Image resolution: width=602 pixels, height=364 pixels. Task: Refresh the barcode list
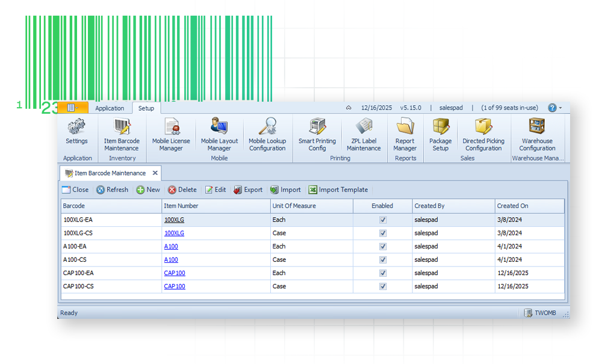click(112, 190)
